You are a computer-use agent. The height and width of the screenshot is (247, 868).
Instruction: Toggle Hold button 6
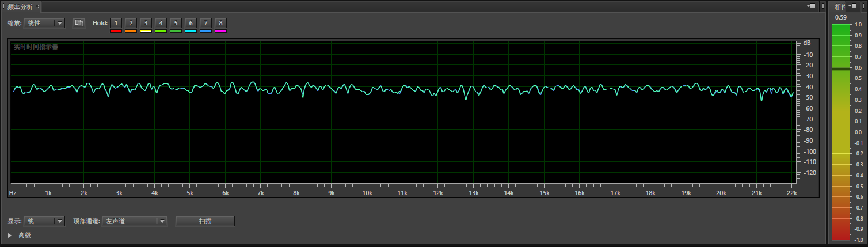191,23
